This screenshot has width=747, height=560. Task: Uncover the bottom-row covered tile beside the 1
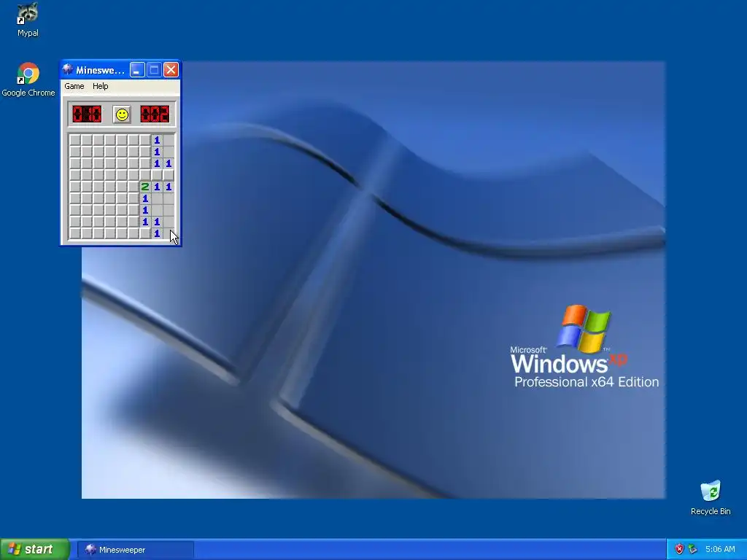tap(145, 233)
